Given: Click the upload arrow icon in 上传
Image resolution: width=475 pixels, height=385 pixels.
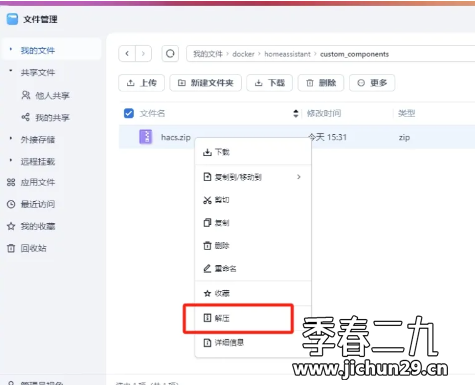Looking at the screenshot, I should 131,83.
